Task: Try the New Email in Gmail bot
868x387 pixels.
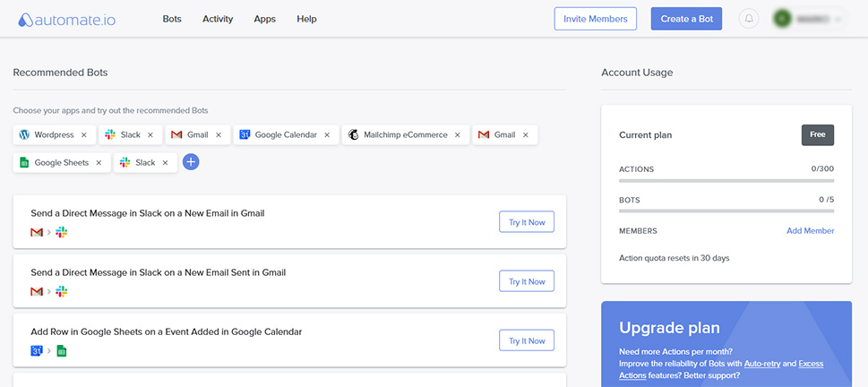Action: (527, 222)
